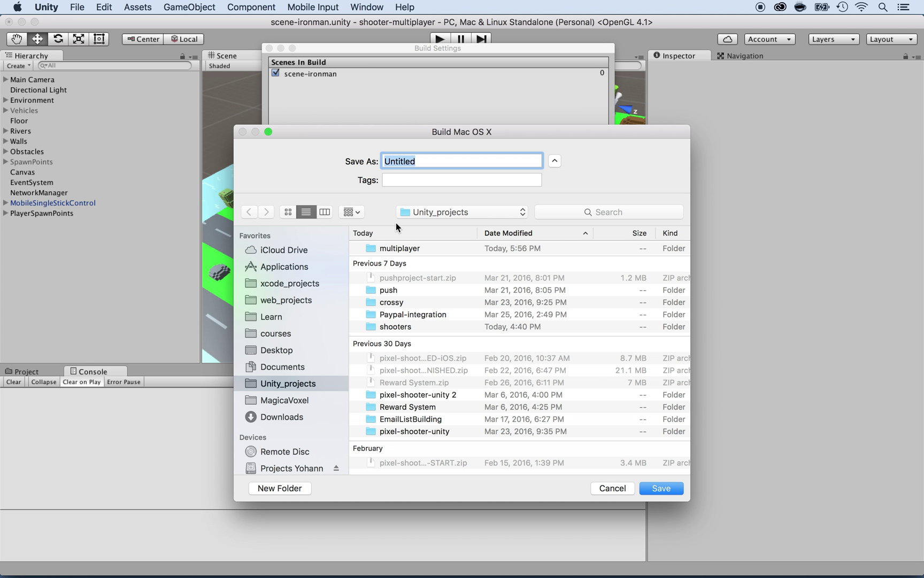Toggle Clear on Play in Console
Image resolution: width=924 pixels, height=578 pixels.
81,382
